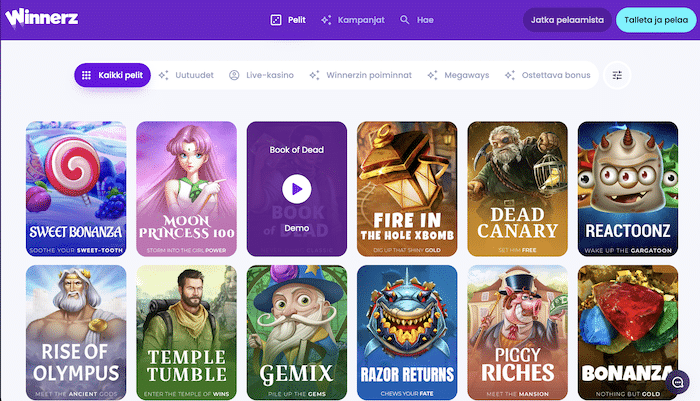
Task: Open the filter settings sliders icon
Action: click(617, 75)
